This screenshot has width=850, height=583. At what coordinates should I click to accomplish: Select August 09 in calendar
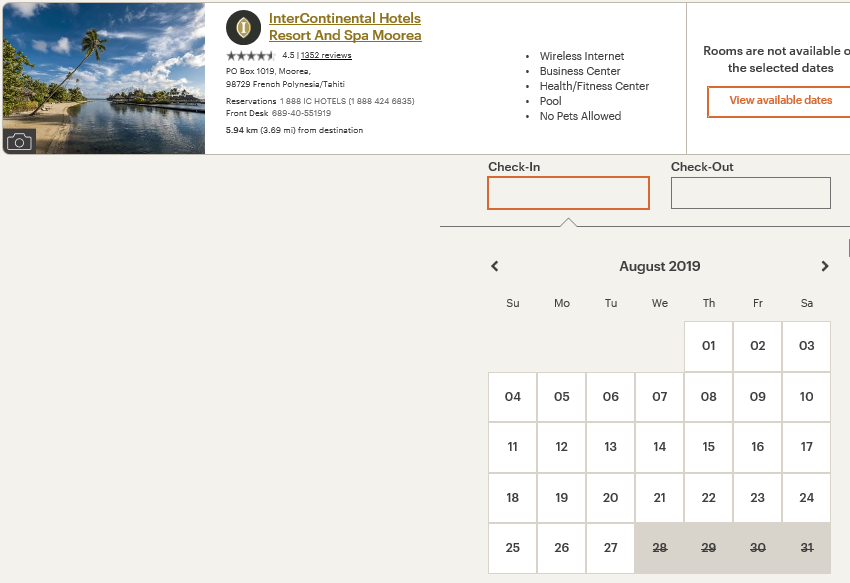[x=757, y=397]
